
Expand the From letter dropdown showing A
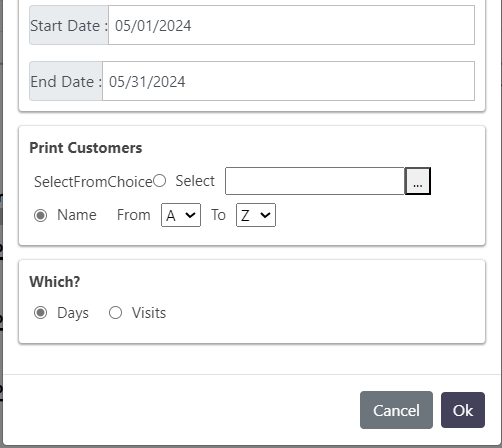click(181, 215)
